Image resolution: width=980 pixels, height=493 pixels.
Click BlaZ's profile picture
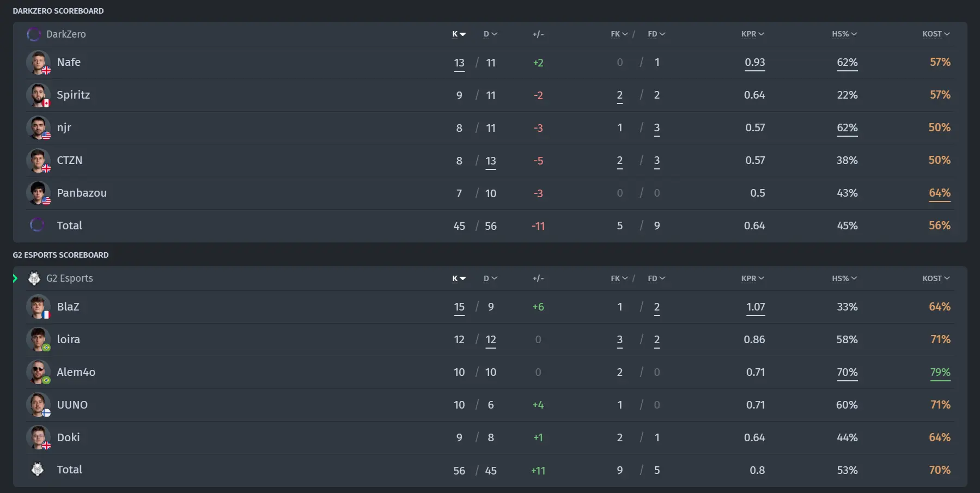coord(38,307)
